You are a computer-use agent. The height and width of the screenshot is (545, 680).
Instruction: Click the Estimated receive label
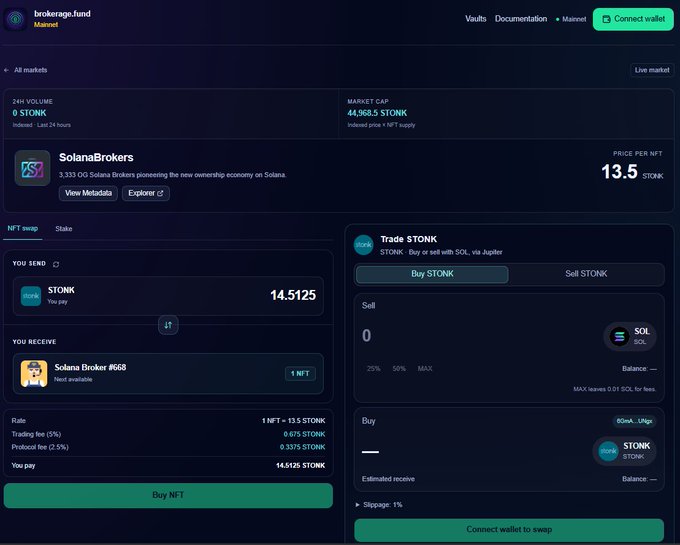pyautogui.click(x=388, y=479)
